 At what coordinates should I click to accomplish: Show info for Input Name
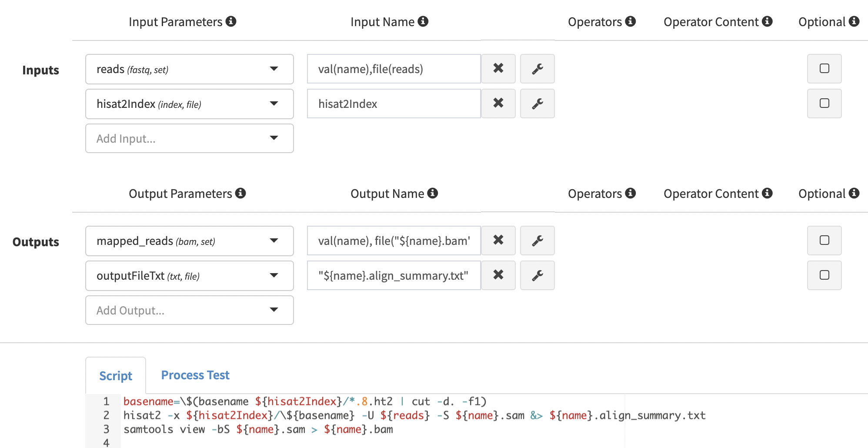423,21
